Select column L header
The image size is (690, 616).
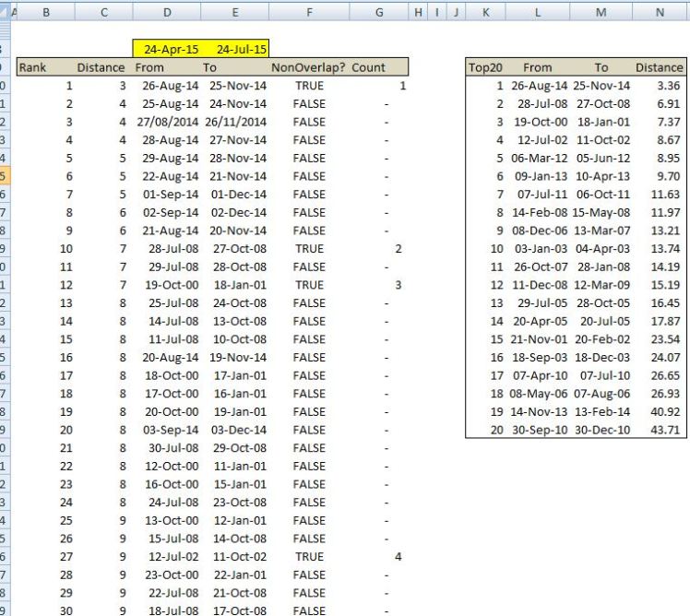tap(537, 10)
